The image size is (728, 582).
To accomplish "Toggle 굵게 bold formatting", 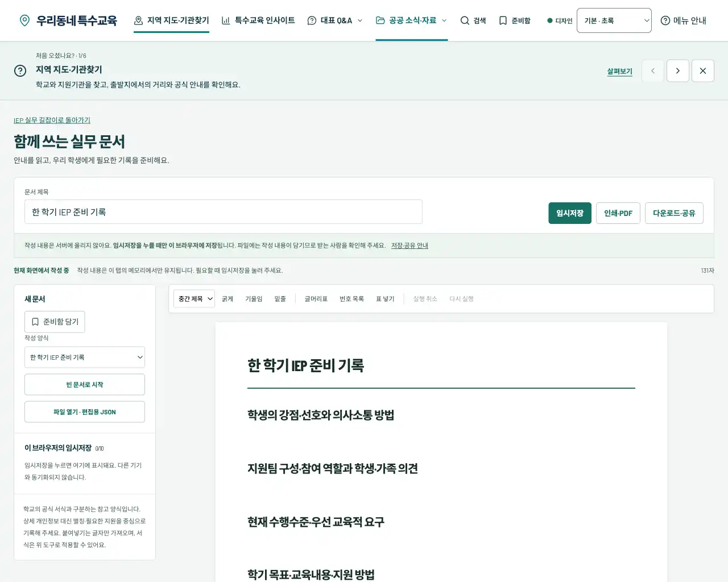I will 227,299.
